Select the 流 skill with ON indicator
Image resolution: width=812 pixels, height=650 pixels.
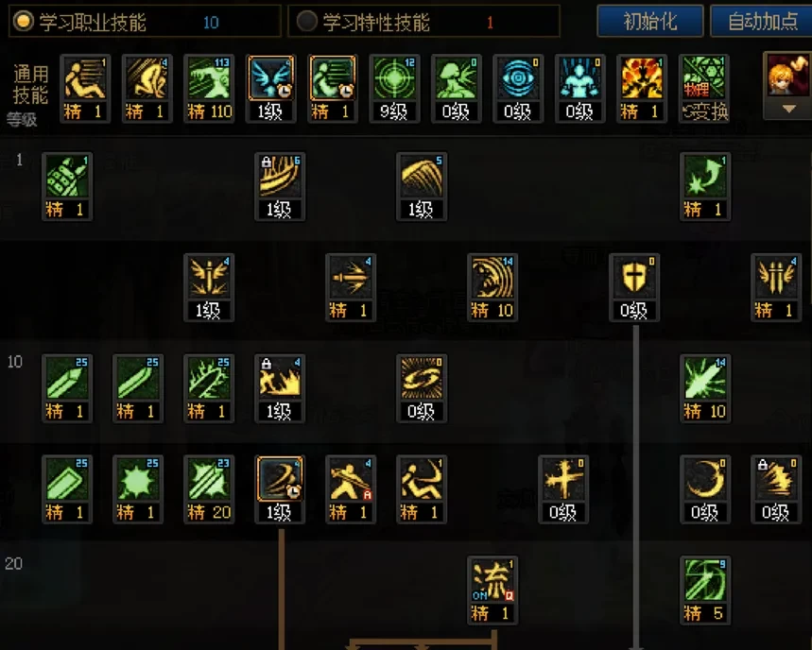click(492, 590)
